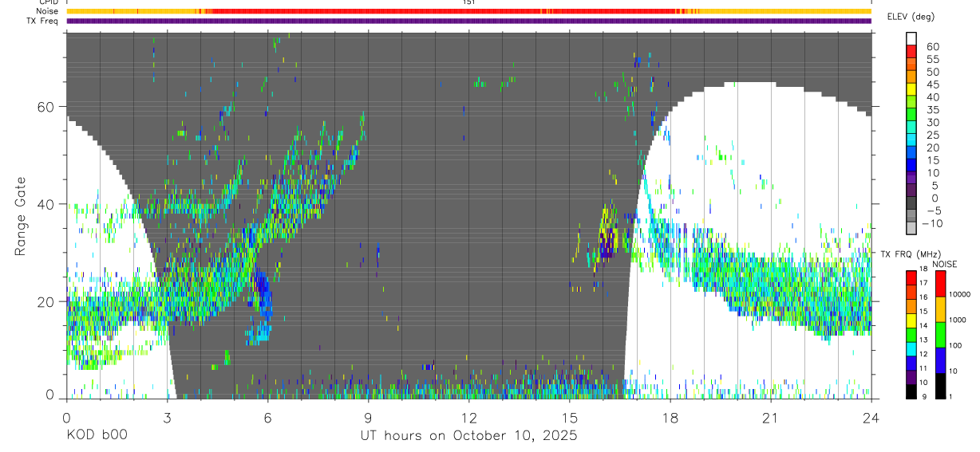
Task: Click the 'NOISE' legend title
Action: [944, 264]
